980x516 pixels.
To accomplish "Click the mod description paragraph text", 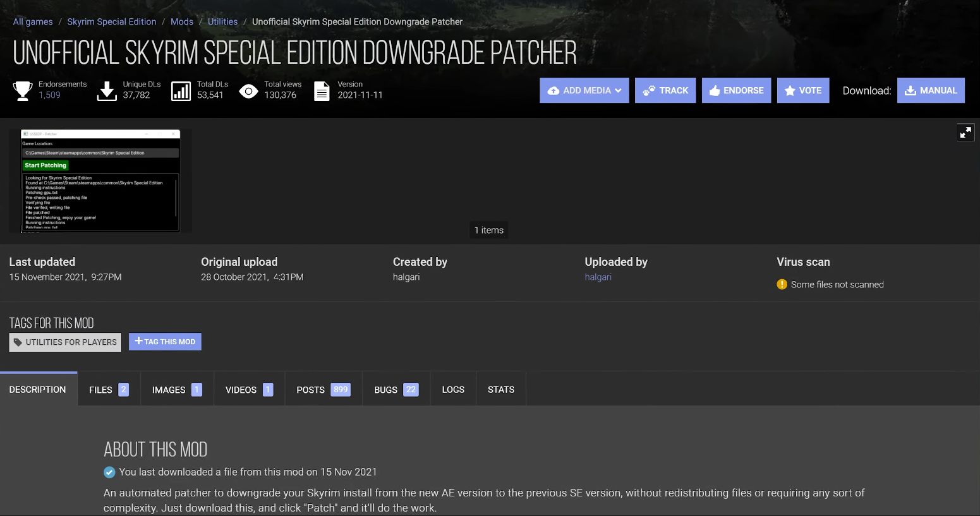I will tap(484, 500).
